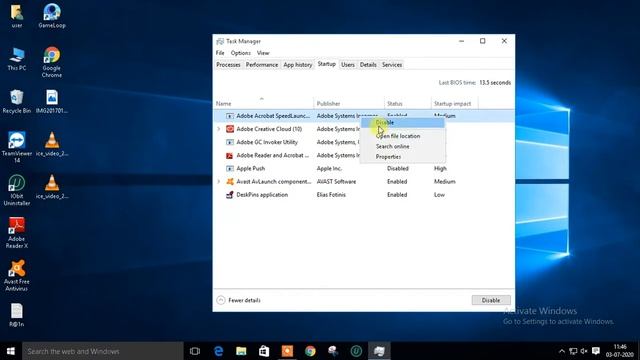This screenshot has width=640, height=360.
Task: Select the DeskPins application row name
Action: pyautogui.click(x=262, y=195)
